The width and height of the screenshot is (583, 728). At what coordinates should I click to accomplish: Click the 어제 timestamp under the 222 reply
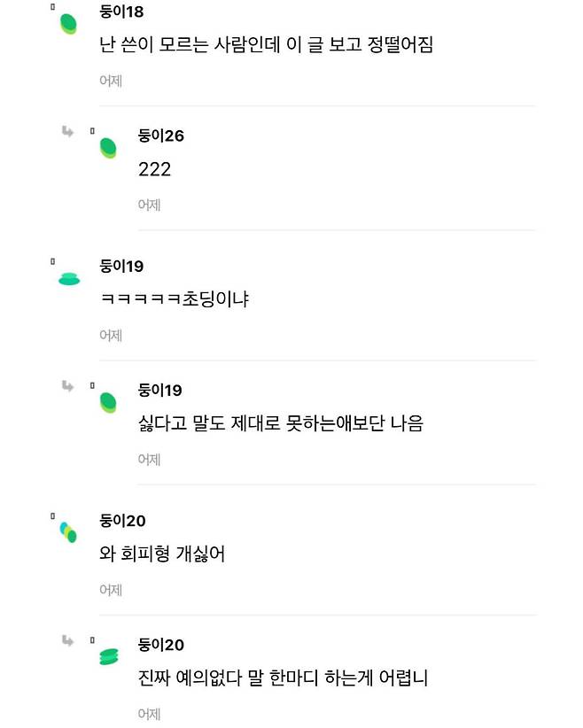[149, 205]
